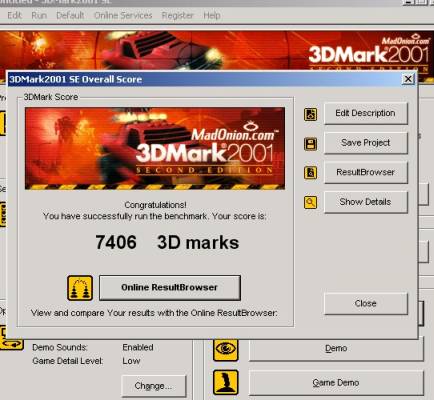Click the Edit Description button
The width and height of the screenshot is (434, 400).
(366, 113)
